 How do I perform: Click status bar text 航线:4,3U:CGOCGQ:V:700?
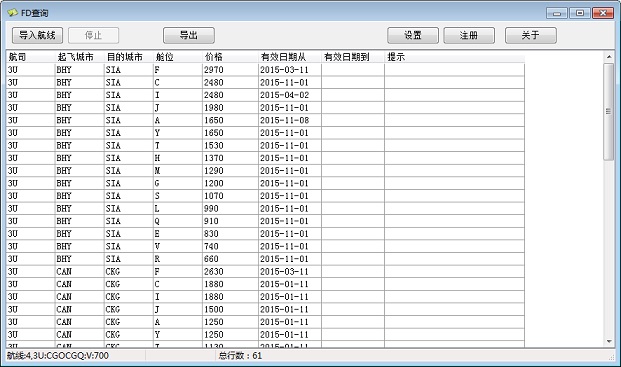tap(58, 356)
